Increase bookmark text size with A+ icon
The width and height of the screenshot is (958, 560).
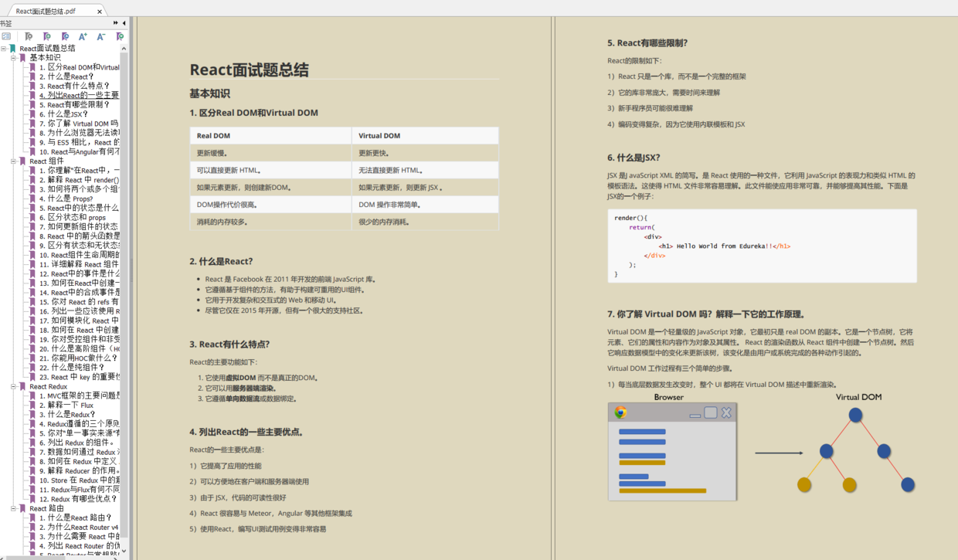[83, 36]
